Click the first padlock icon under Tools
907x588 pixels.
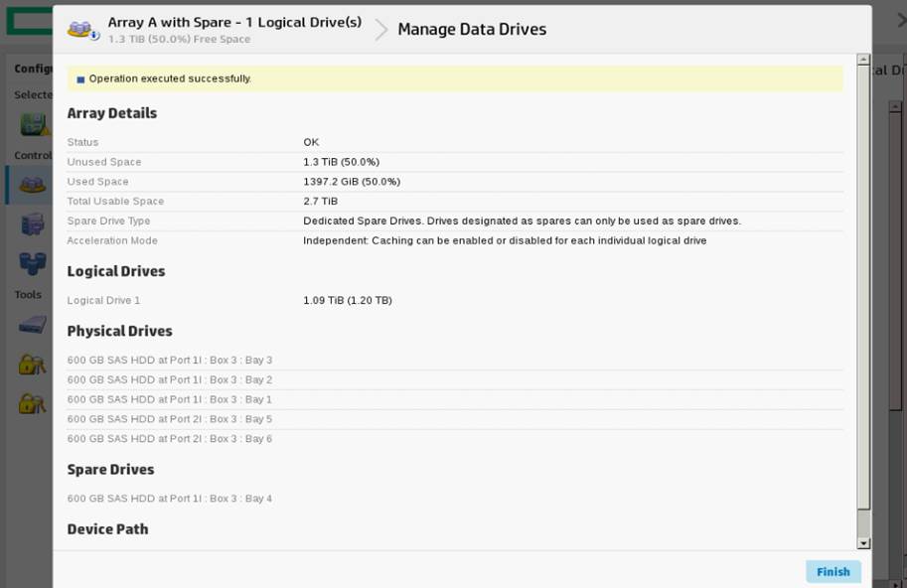coord(33,365)
